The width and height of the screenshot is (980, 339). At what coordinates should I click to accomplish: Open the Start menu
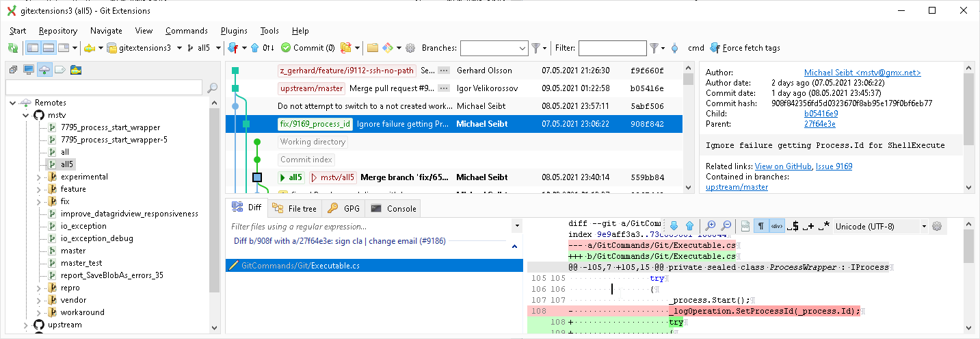coord(18,31)
